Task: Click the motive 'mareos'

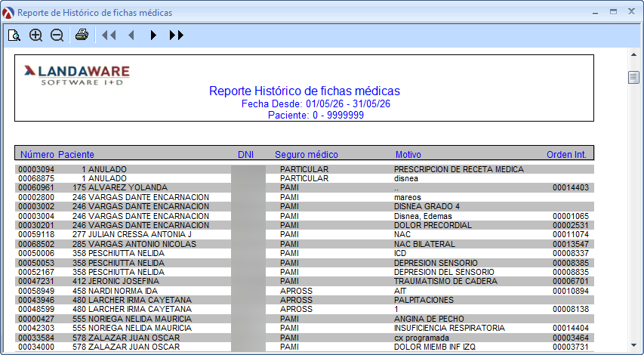Action: (x=408, y=197)
